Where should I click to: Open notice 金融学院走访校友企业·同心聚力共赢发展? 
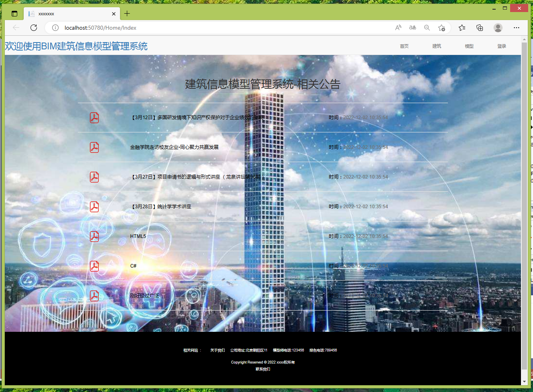tap(174, 147)
